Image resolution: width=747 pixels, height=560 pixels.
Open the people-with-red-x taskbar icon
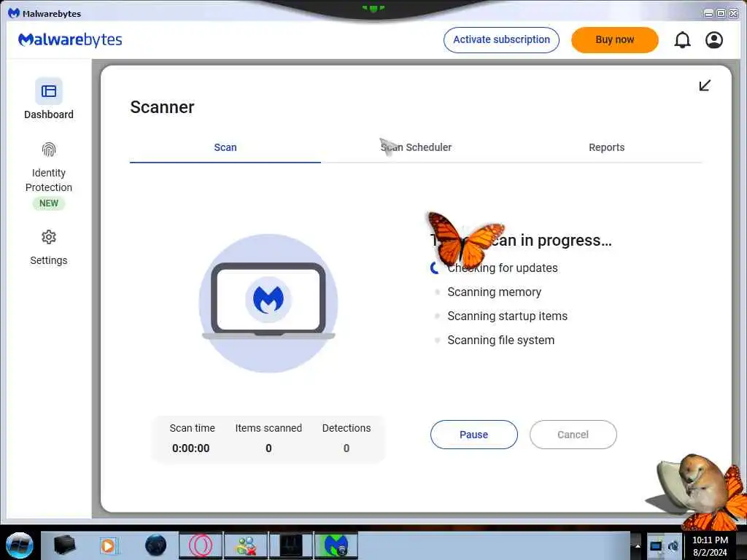(246, 545)
